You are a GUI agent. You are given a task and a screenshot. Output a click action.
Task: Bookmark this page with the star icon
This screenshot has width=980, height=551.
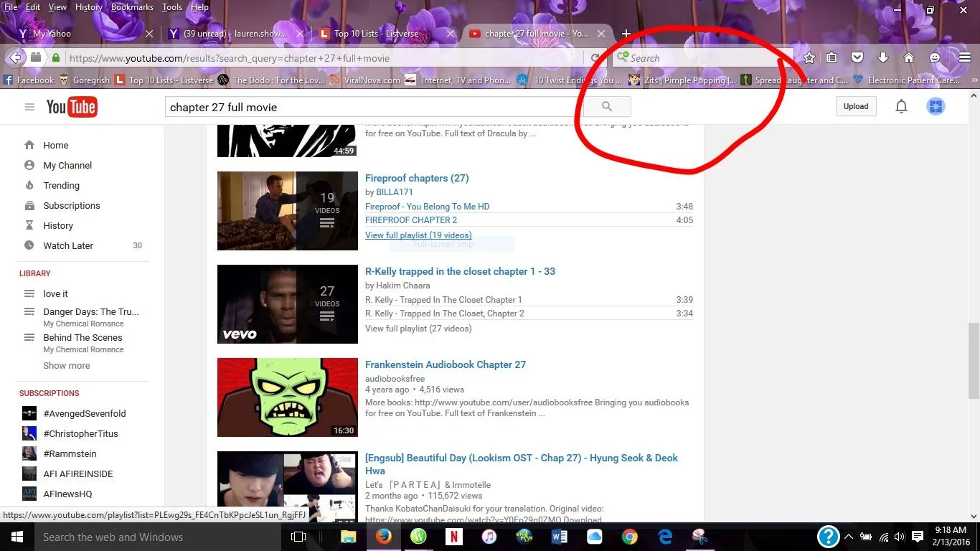(x=809, y=58)
